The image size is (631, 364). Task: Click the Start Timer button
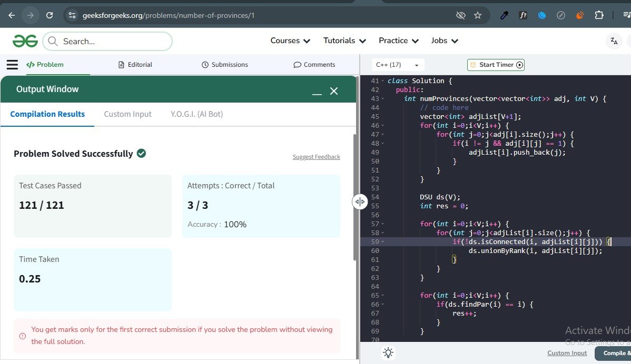[x=496, y=65]
